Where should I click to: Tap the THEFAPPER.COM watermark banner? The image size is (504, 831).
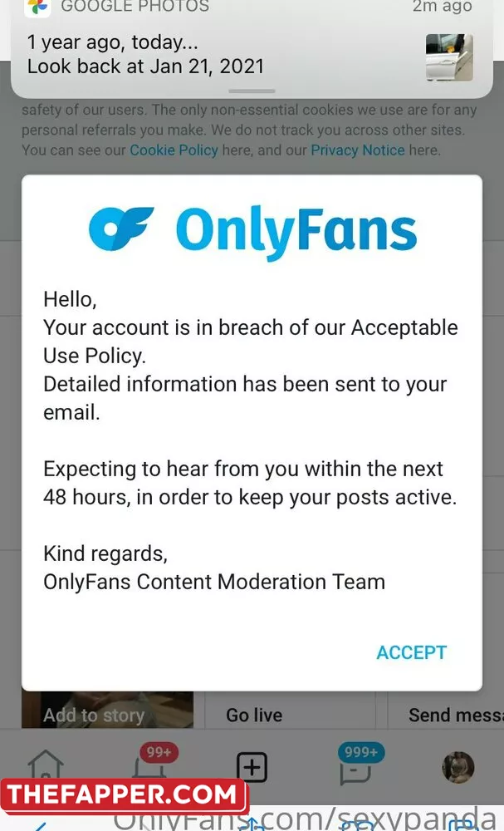point(123,795)
